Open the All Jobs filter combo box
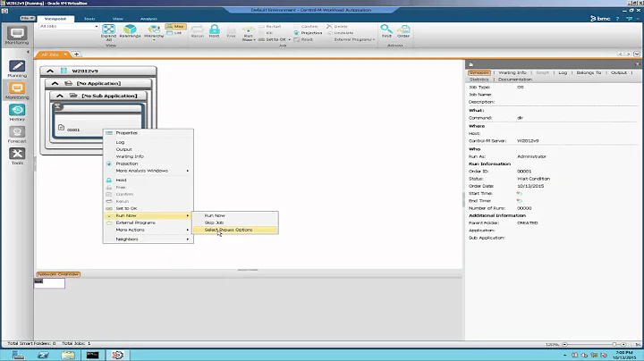This screenshot has width=644, height=361. tap(69, 26)
